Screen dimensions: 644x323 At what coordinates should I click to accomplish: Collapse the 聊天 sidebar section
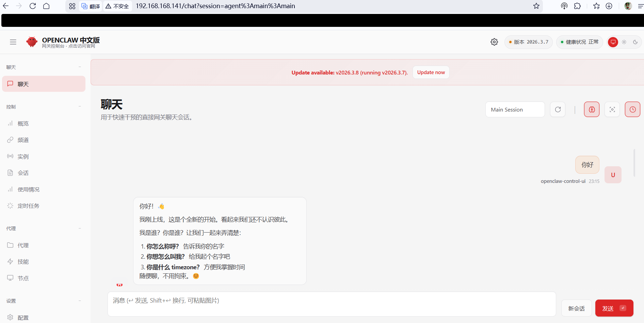[x=80, y=67]
